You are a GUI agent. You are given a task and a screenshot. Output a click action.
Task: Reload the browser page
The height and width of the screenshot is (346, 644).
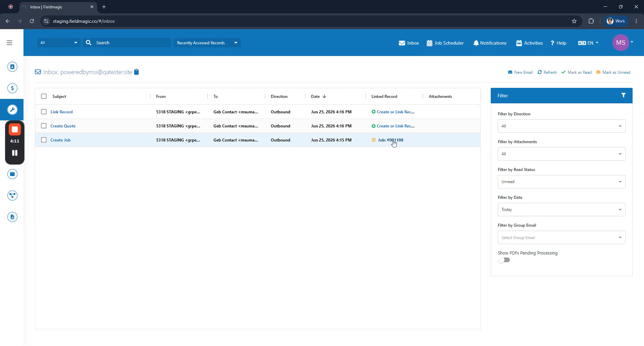[x=32, y=21]
